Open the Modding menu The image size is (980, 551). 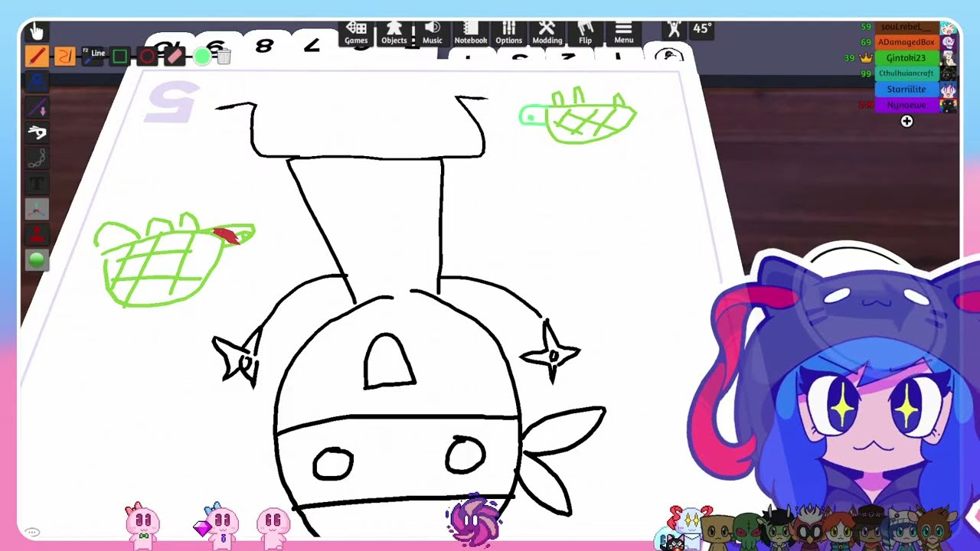[x=547, y=32]
